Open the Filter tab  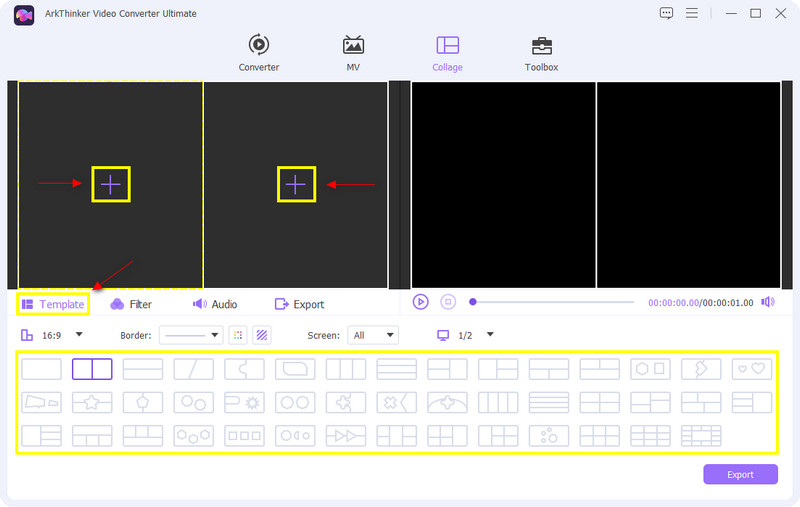click(131, 304)
